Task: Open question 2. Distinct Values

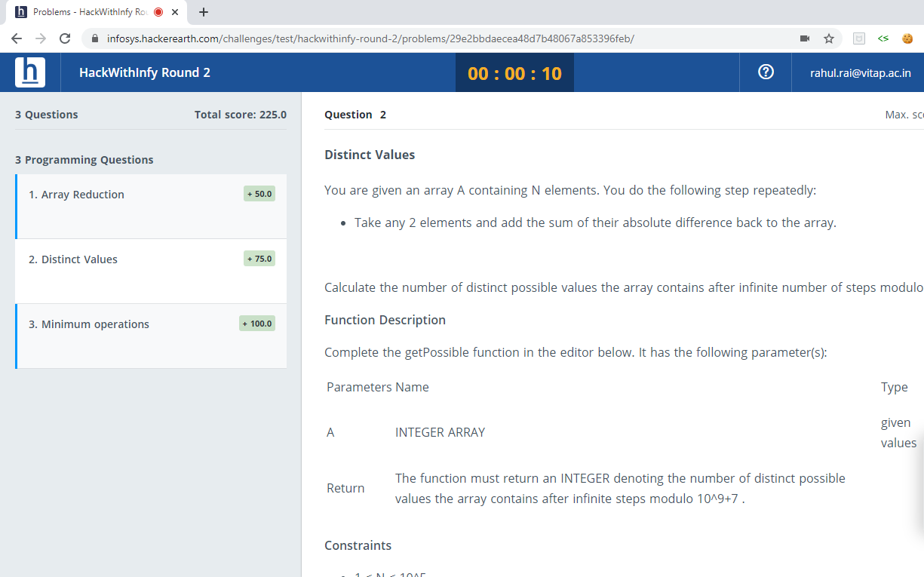Action: [x=151, y=272]
